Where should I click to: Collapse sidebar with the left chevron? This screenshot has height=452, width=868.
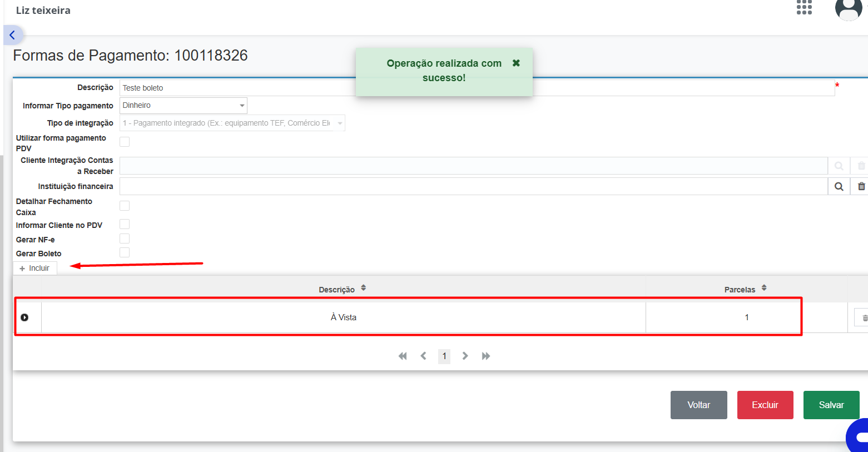point(12,35)
